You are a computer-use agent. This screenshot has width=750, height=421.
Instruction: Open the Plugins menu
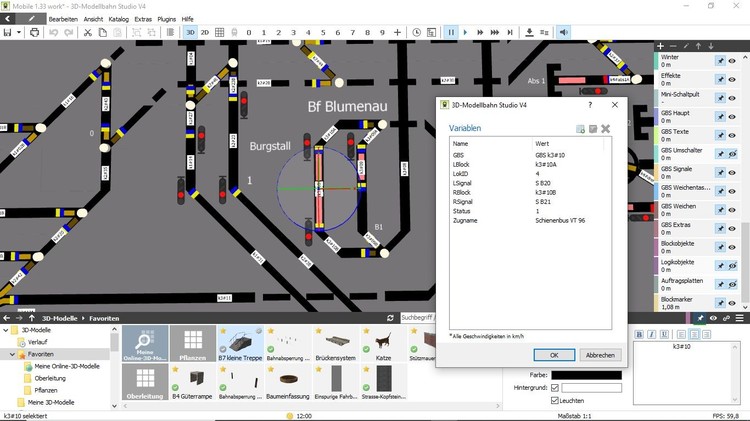point(166,19)
